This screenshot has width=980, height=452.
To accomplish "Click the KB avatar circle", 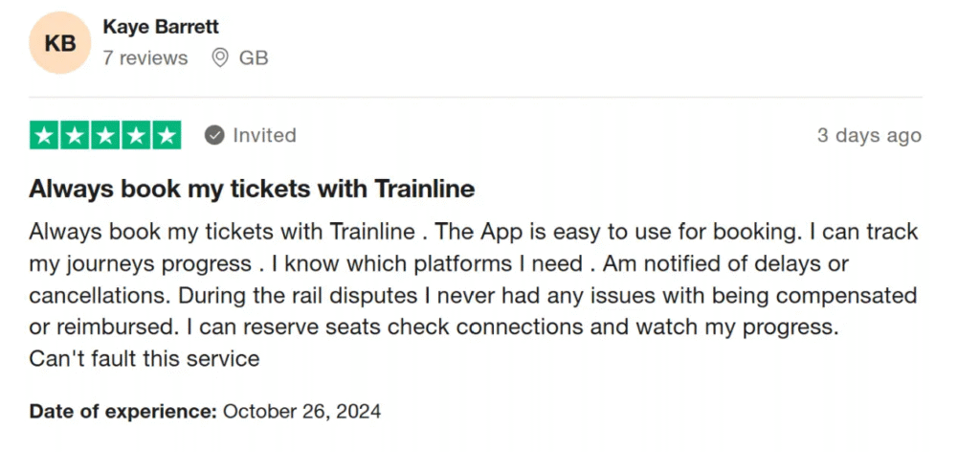I will 60,42.
